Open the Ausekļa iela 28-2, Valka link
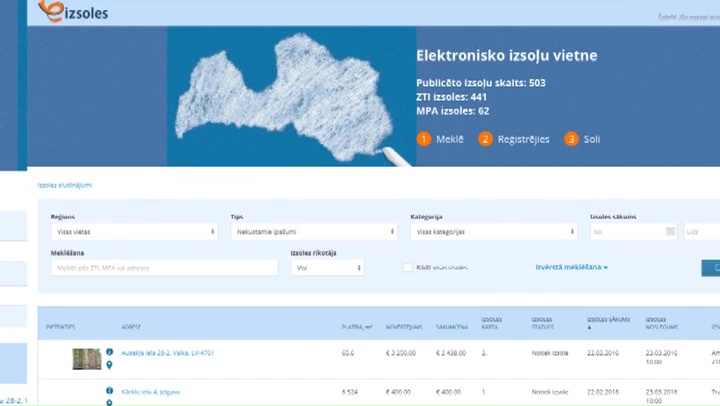This screenshot has width=720, height=406. point(168,353)
